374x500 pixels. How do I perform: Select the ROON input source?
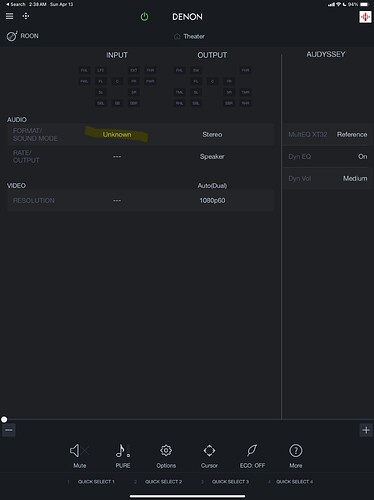click(x=23, y=36)
